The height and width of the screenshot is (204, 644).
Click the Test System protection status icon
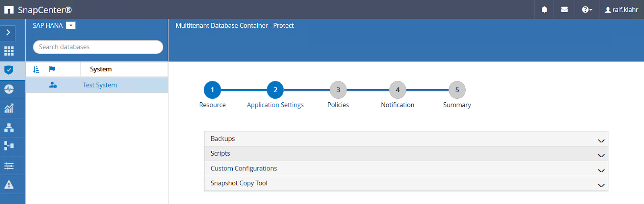53,85
